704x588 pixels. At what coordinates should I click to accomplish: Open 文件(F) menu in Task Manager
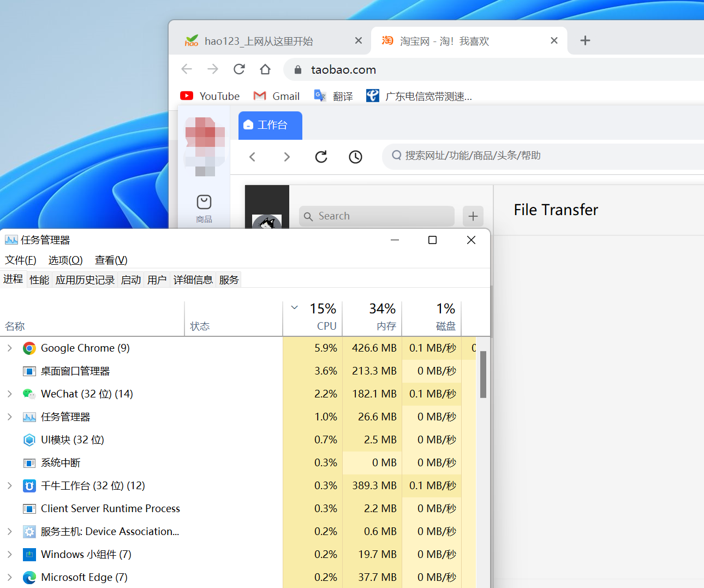pyautogui.click(x=21, y=260)
